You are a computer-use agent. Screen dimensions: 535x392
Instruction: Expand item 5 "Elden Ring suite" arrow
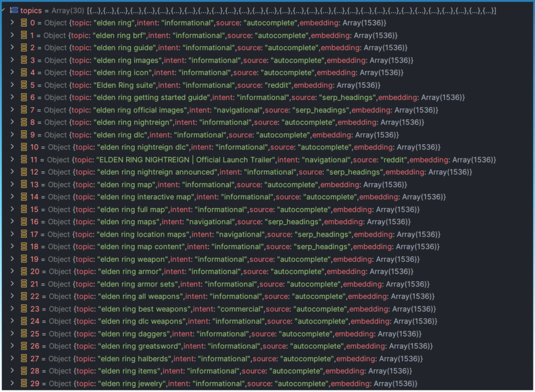(13, 85)
